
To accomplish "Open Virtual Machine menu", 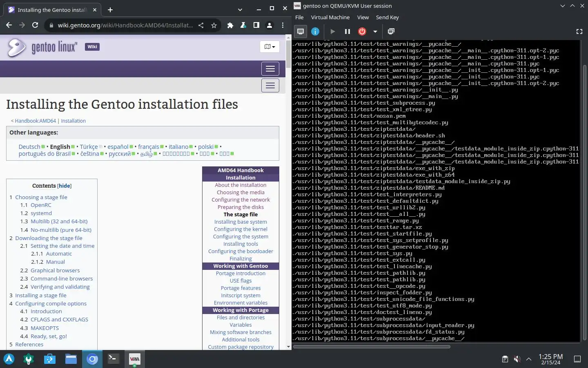I will tap(330, 17).
